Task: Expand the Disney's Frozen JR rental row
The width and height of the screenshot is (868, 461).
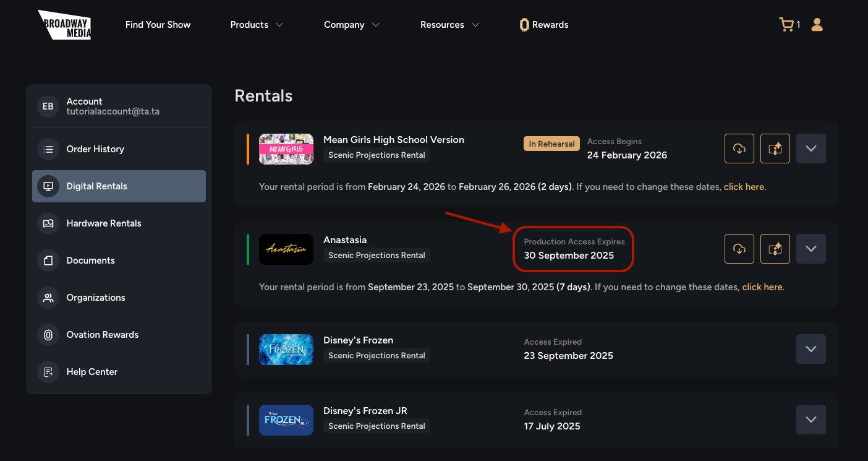Action: tap(811, 420)
